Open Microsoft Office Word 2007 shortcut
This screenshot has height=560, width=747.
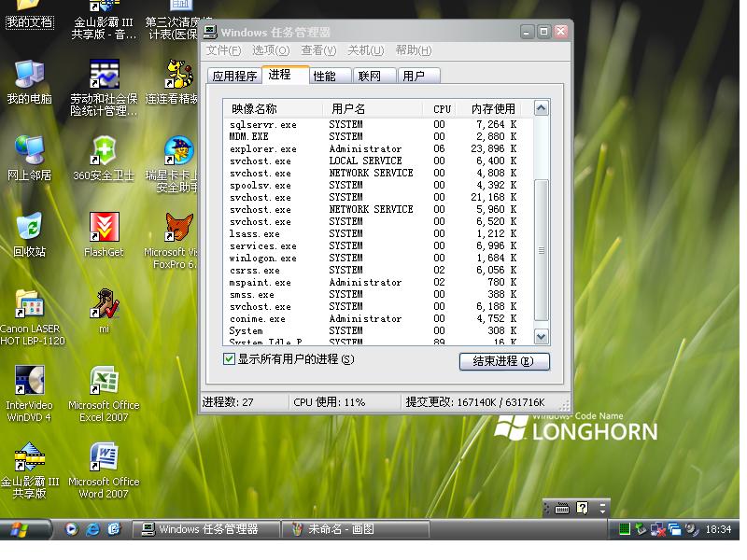104,457
